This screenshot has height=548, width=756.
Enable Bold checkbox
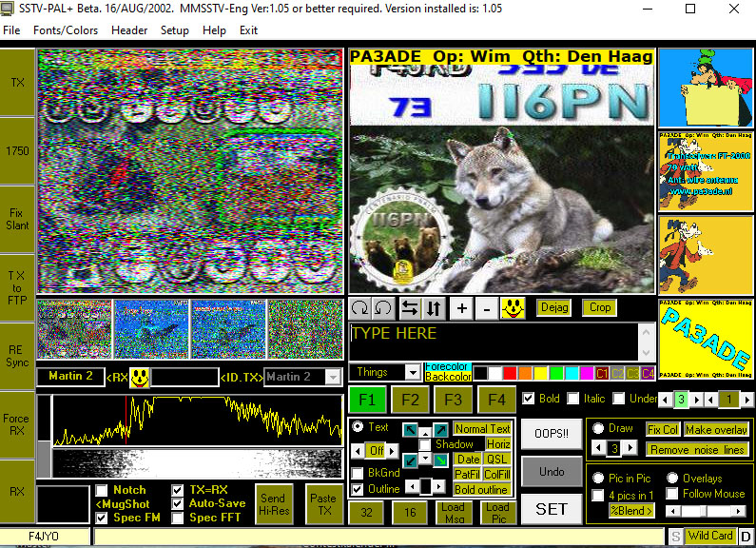coord(529,399)
